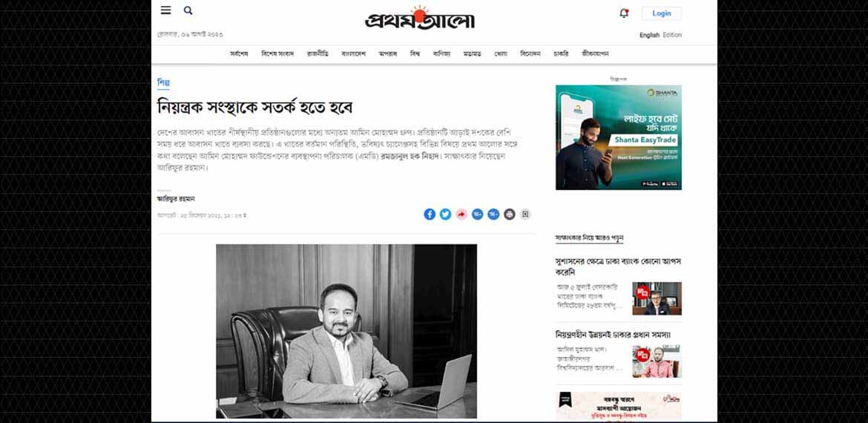
Task: Open the Shanta EasyTrade advertisement
Action: coord(618,137)
